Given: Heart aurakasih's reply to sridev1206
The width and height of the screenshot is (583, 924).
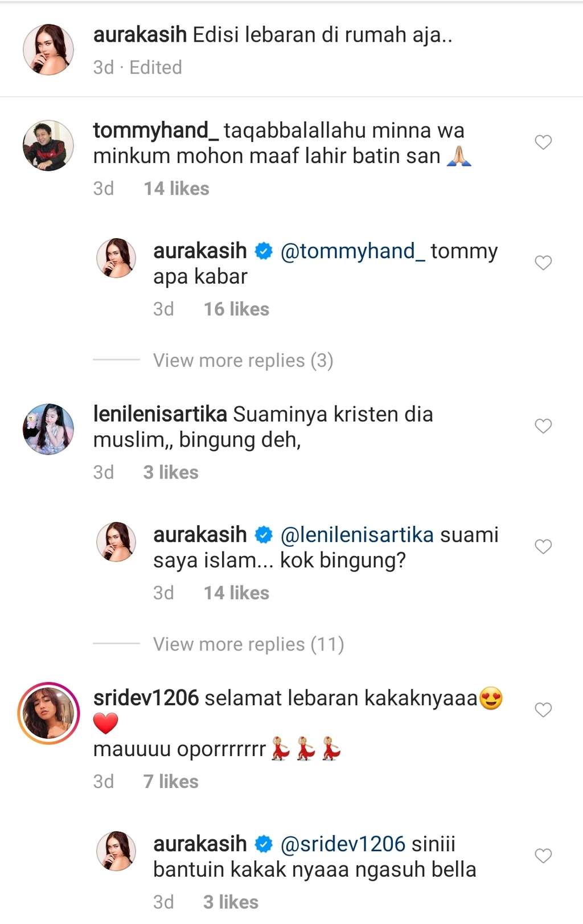Looking at the screenshot, I should tap(543, 855).
